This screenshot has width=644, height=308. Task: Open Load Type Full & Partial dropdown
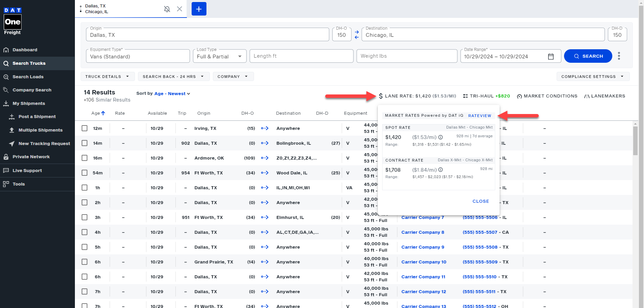tap(220, 56)
